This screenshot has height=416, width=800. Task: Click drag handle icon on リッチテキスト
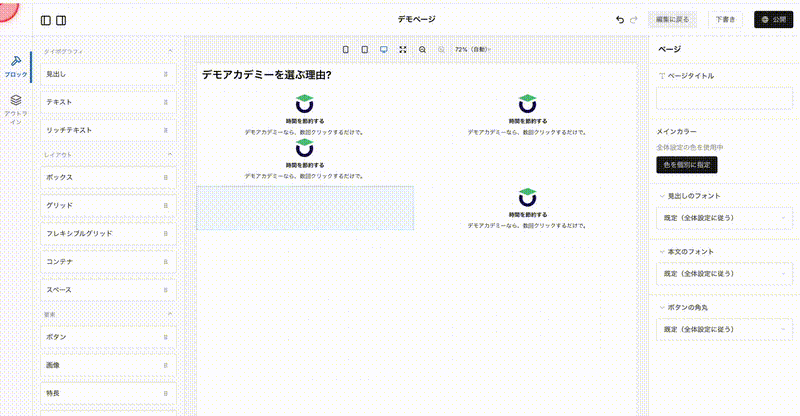point(165,130)
